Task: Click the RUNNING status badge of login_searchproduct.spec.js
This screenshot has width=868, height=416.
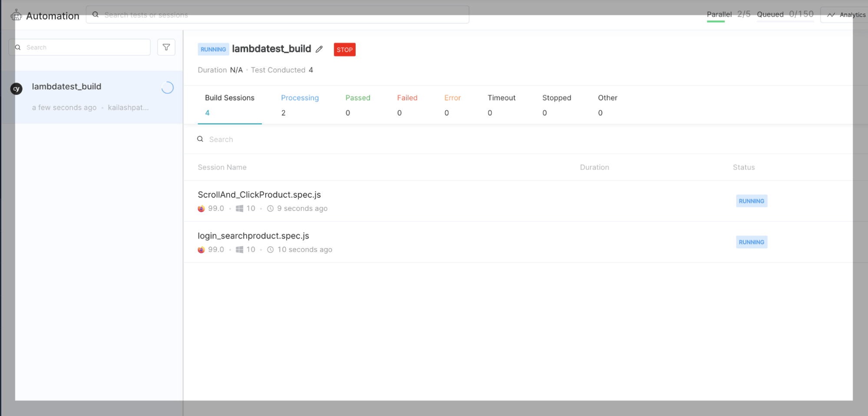Action: click(751, 242)
